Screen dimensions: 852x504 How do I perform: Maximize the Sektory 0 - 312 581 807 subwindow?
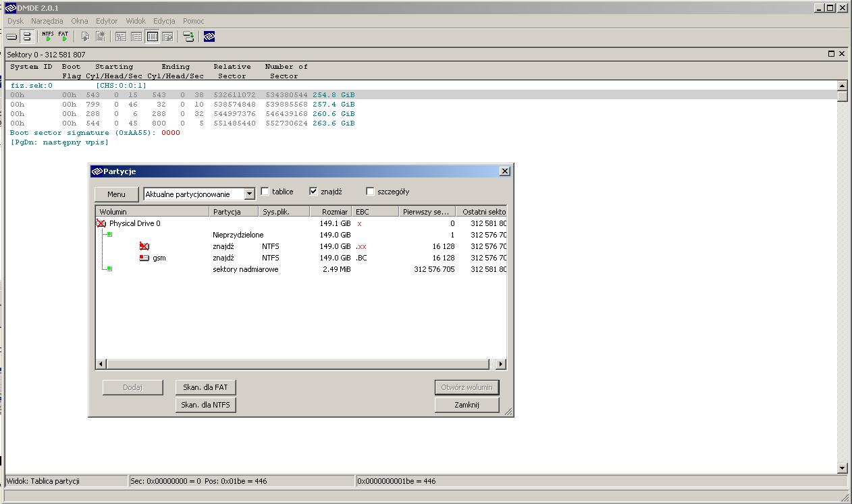tap(832, 54)
